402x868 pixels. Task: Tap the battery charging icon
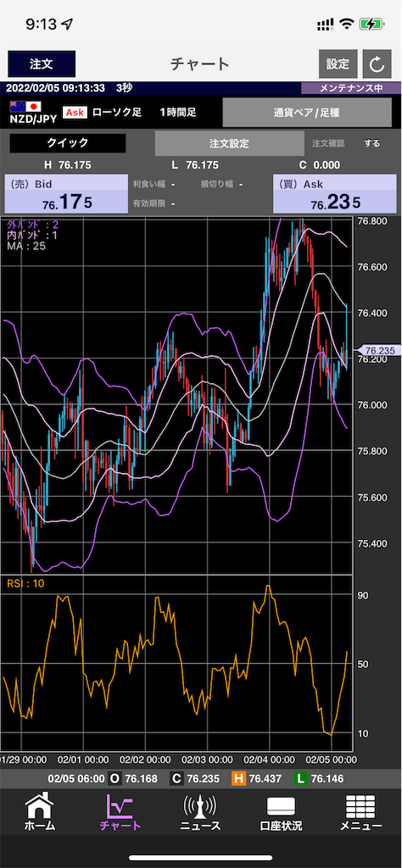[x=370, y=24]
